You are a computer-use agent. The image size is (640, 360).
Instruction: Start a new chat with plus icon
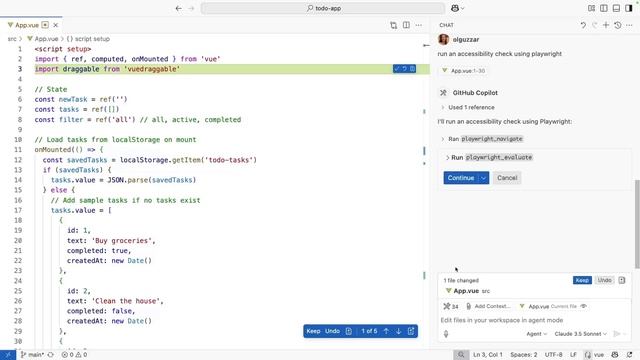pos(606,25)
